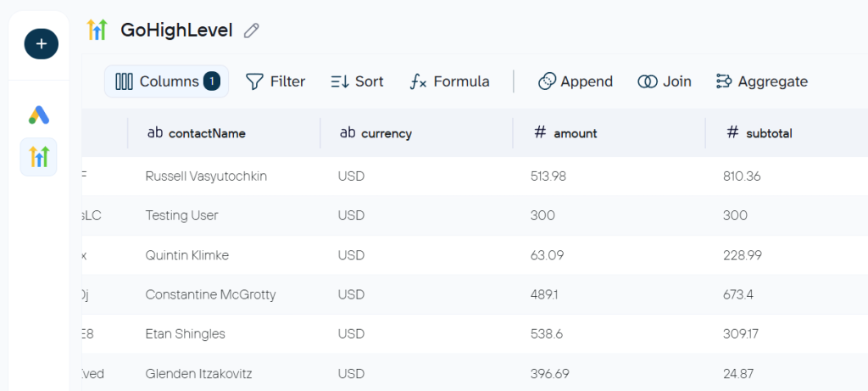Click the cell Testing User
868x391 pixels.
[181, 215]
